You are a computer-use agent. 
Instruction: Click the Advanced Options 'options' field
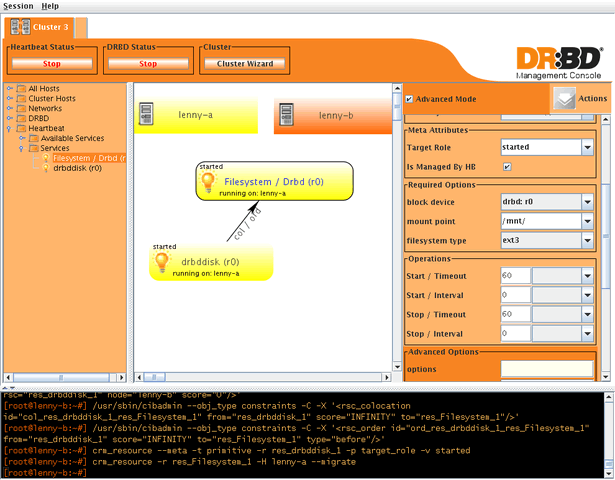[547, 369]
